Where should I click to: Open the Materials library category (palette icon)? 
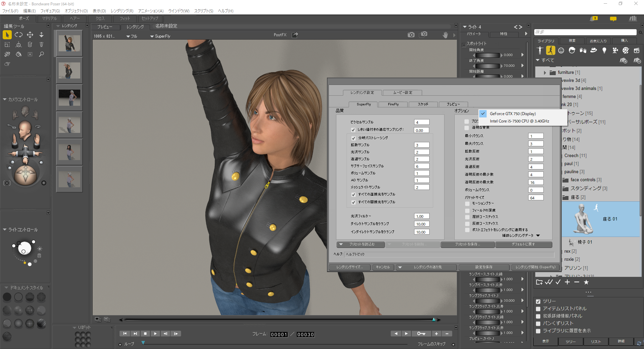[x=626, y=50]
